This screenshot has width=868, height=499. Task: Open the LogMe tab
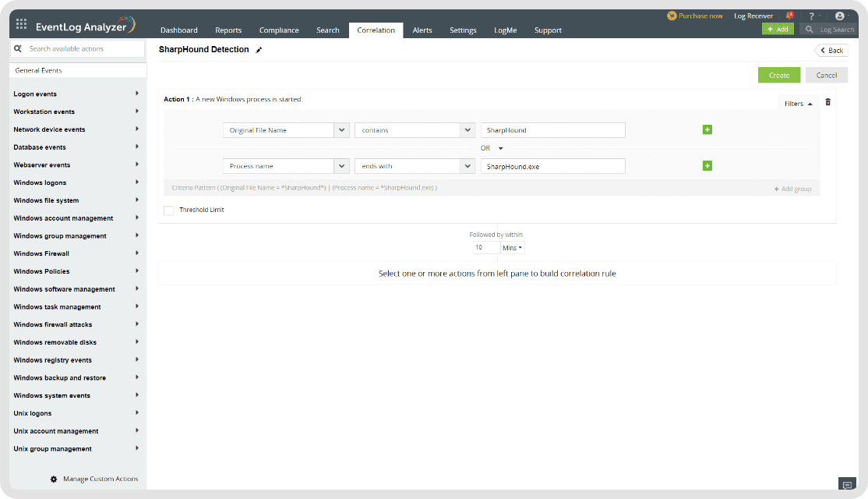506,30
